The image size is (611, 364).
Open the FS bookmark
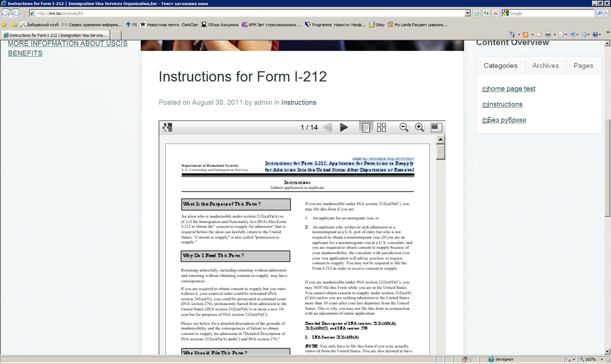(x=131, y=25)
